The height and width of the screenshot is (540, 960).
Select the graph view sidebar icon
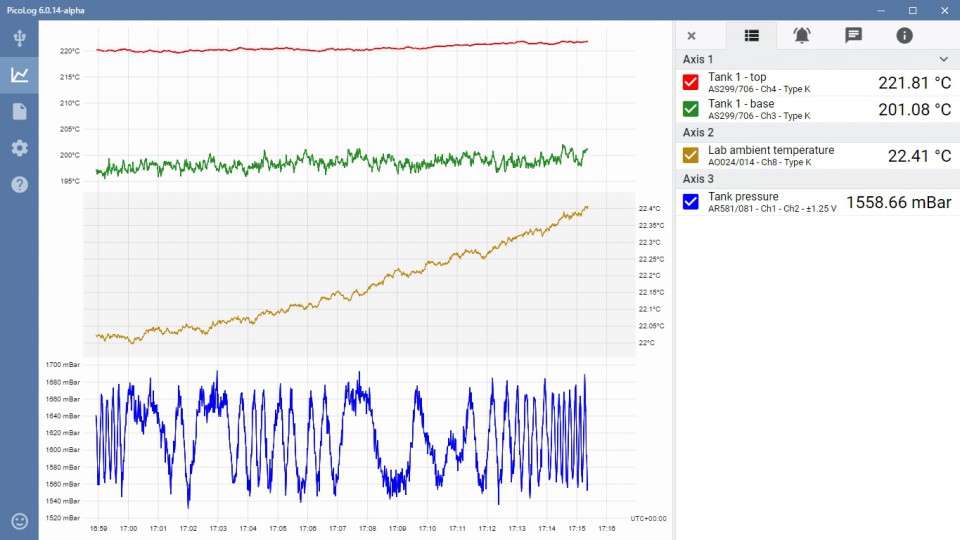click(x=19, y=75)
